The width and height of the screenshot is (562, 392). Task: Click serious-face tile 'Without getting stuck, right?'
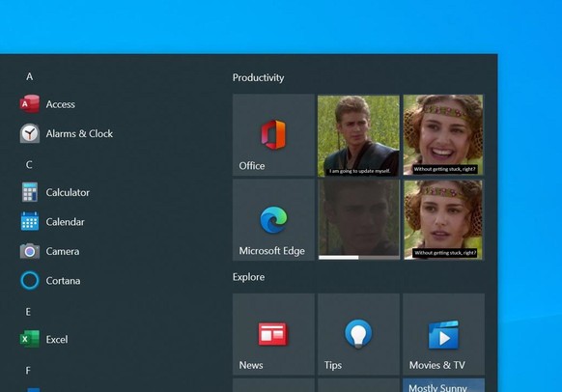443,219
